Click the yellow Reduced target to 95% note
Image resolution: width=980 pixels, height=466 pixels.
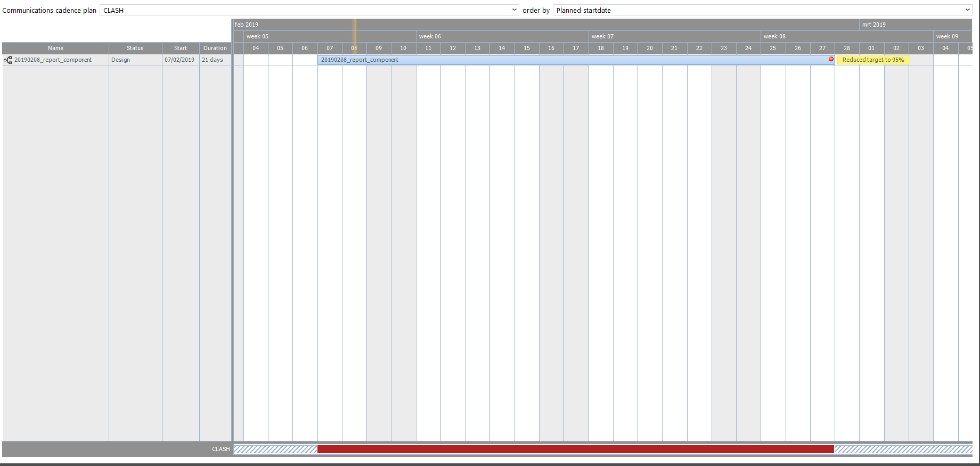pyautogui.click(x=873, y=60)
